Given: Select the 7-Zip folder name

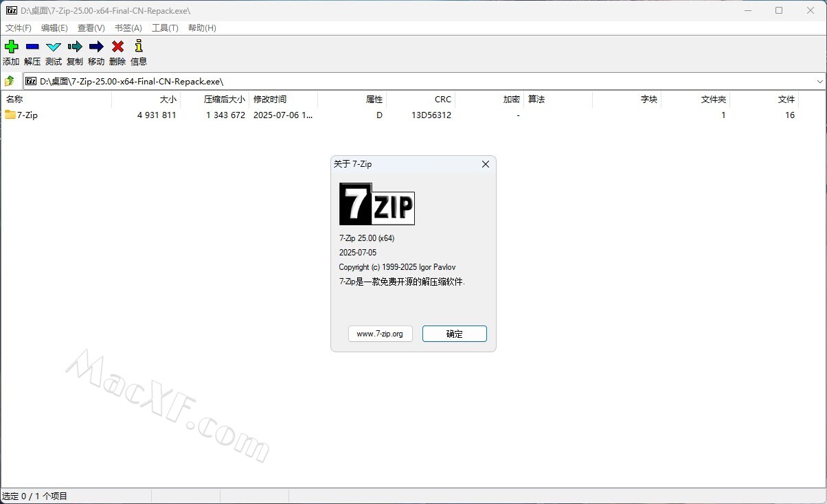Looking at the screenshot, I should point(27,115).
